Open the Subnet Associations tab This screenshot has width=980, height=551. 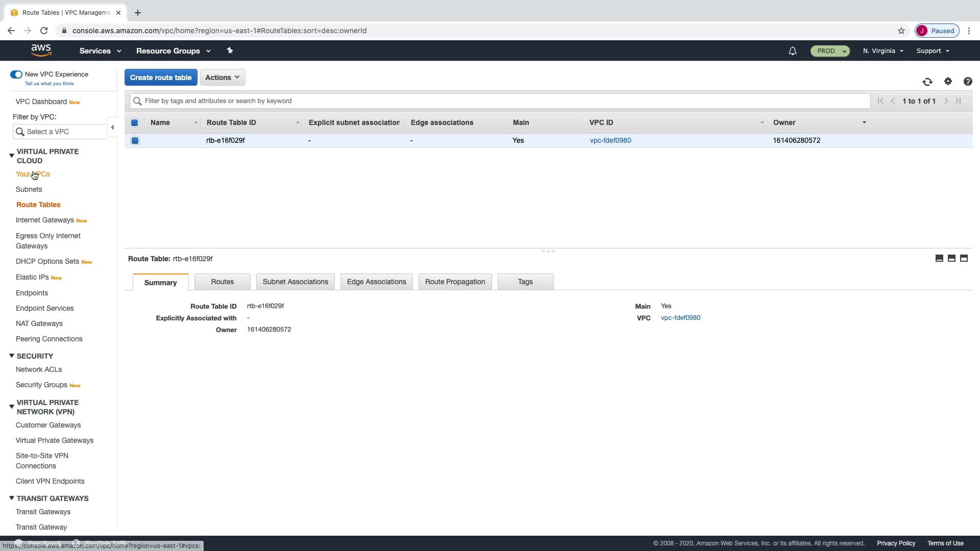coord(295,282)
